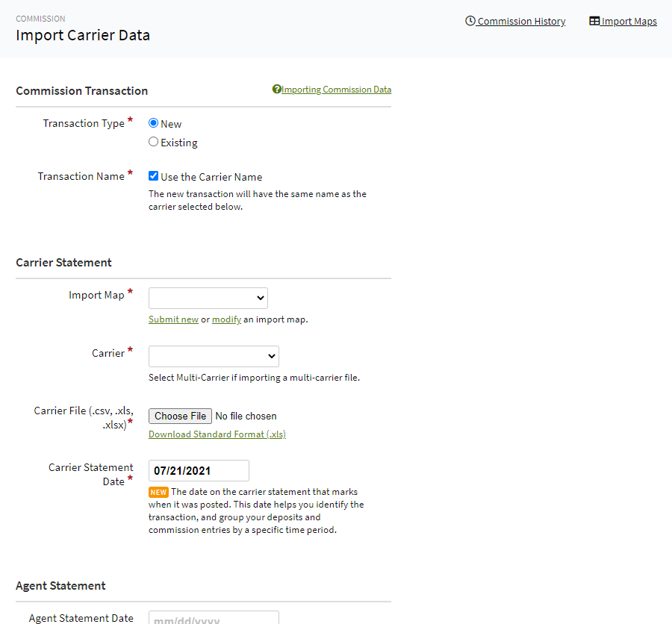Image resolution: width=672 pixels, height=624 pixels.
Task: Click the COMMISSION breadcrumb label
Action: (40, 18)
